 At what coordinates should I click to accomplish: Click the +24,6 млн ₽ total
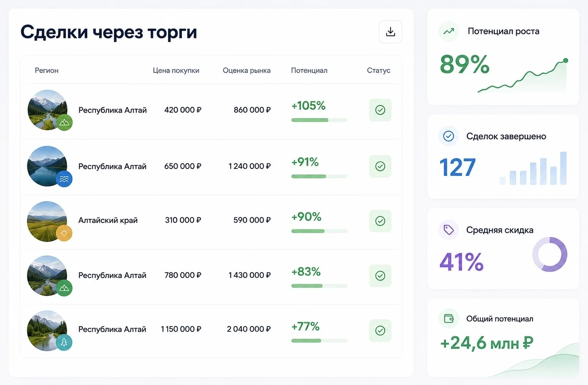[x=487, y=343]
